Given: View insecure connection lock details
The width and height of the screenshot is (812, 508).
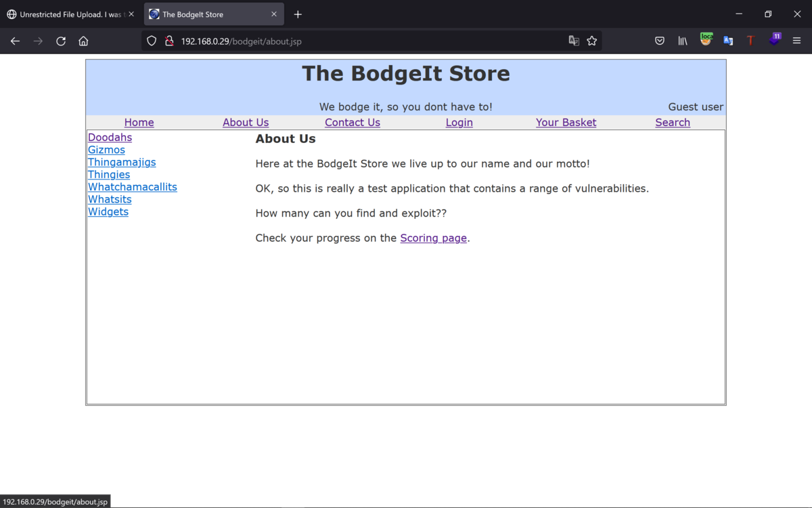Looking at the screenshot, I should pos(169,41).
